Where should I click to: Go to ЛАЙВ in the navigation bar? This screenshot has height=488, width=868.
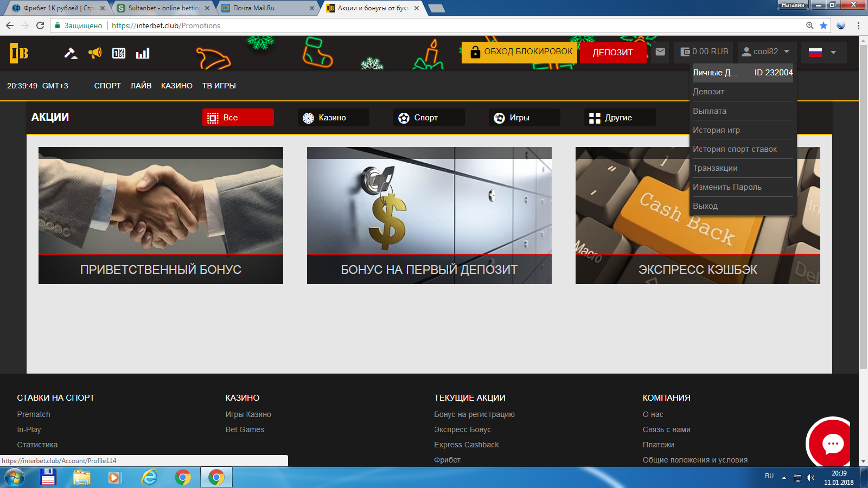(141, 86)
